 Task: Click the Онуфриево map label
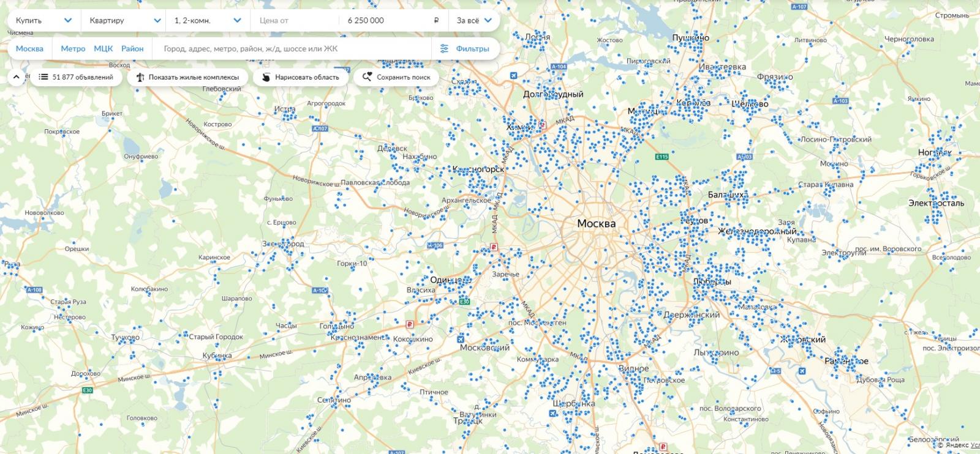pyautogui.click(x=141, y=157)
